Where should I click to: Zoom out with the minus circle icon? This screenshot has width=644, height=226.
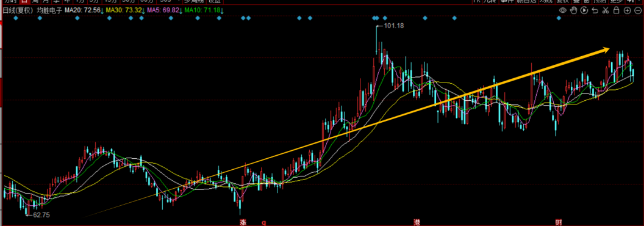click(639, 10)
